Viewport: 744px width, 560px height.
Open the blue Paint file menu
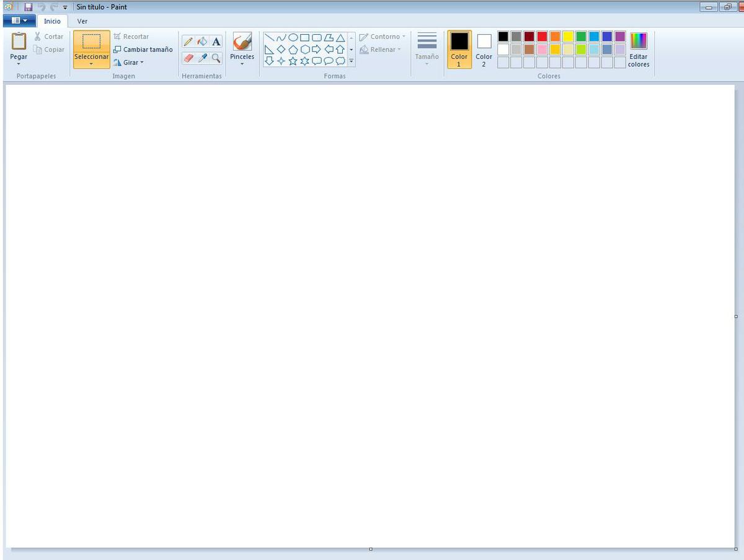tap(19, 21)
